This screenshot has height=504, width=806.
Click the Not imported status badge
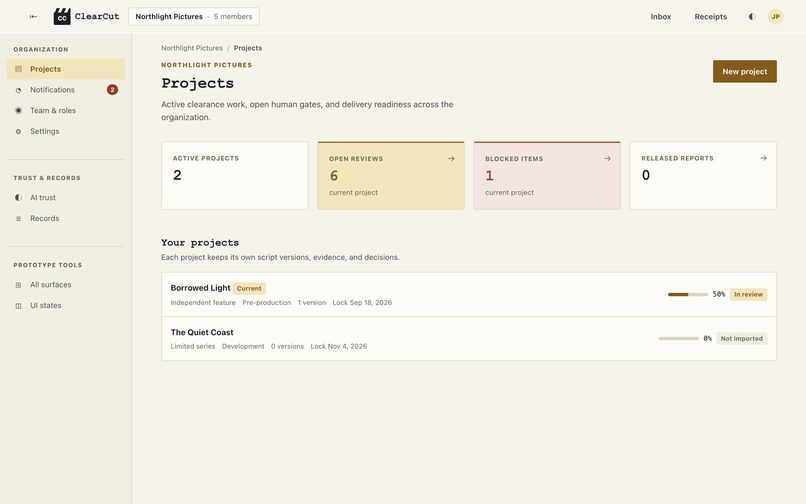coord(741,338)
